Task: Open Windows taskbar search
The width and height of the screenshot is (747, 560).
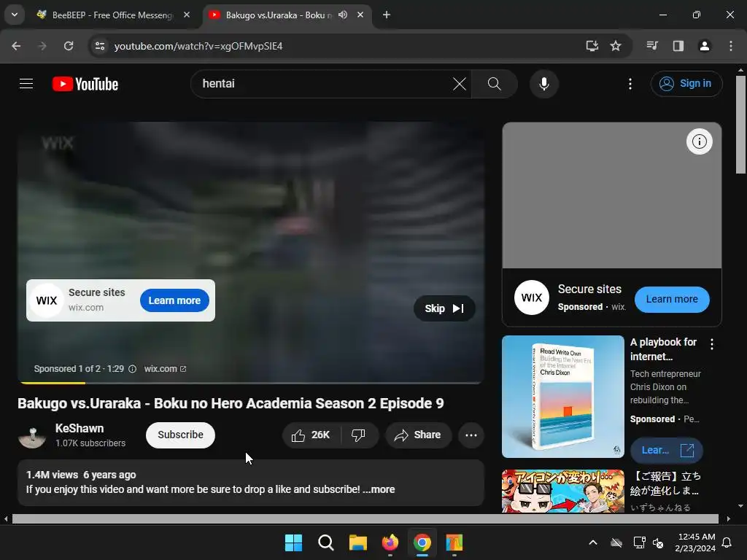Action: click(326, 542)
